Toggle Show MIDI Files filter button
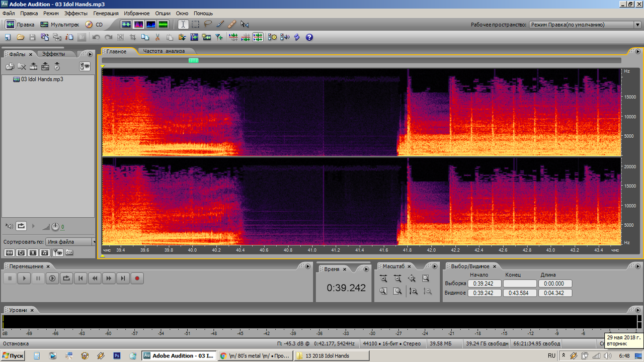This screenshot has width=644, height=362. click(x=45, y=252)
